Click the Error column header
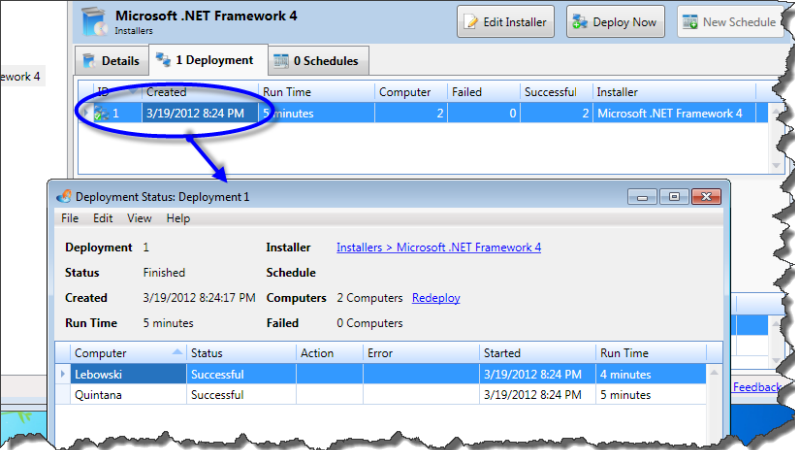 tap(421, 353)
